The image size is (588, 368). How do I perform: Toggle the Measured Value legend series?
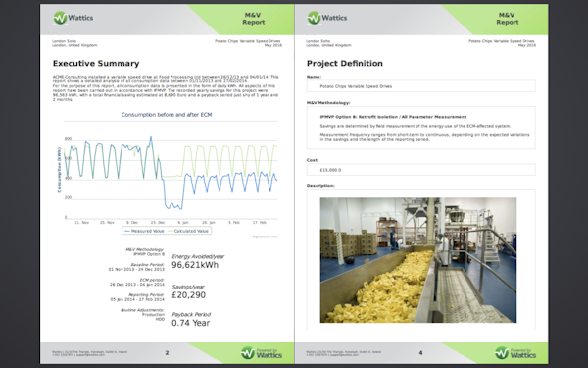[x=144, y=231]
